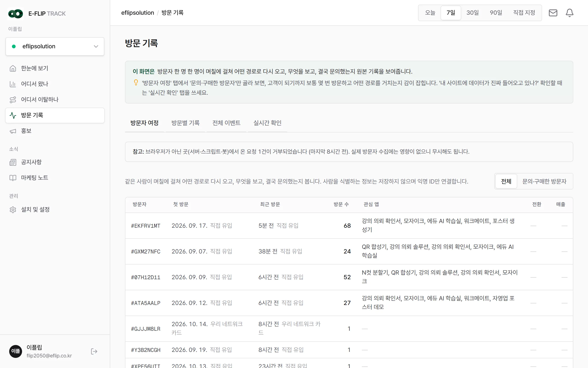The height and width of the screenshot is (368, 588).
Task: Select the 30일 date range
Action: pos(473,13)
